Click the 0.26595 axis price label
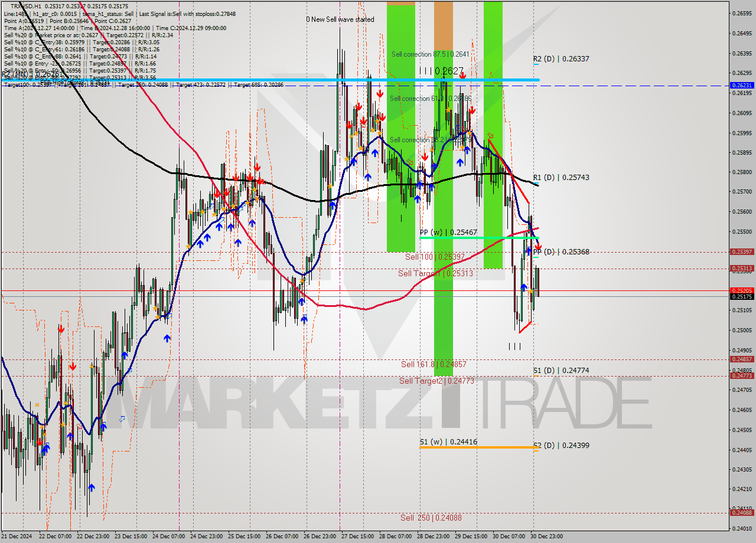756x543 pixels. pyautogui.click(x=742, y=13)
